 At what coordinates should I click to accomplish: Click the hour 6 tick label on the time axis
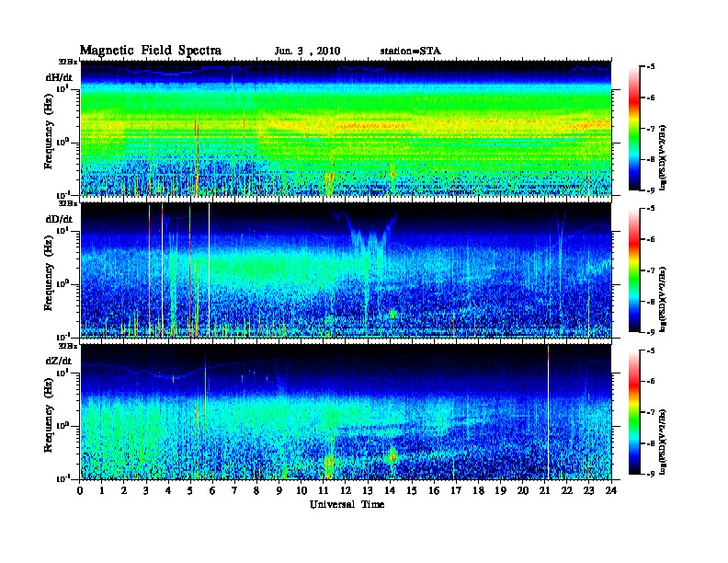click(212, 490)
